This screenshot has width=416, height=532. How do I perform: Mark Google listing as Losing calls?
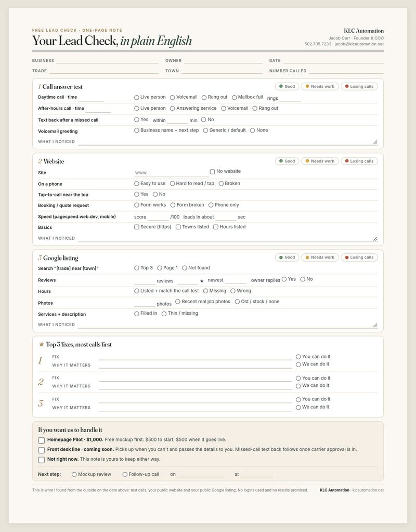pos(359,257)
